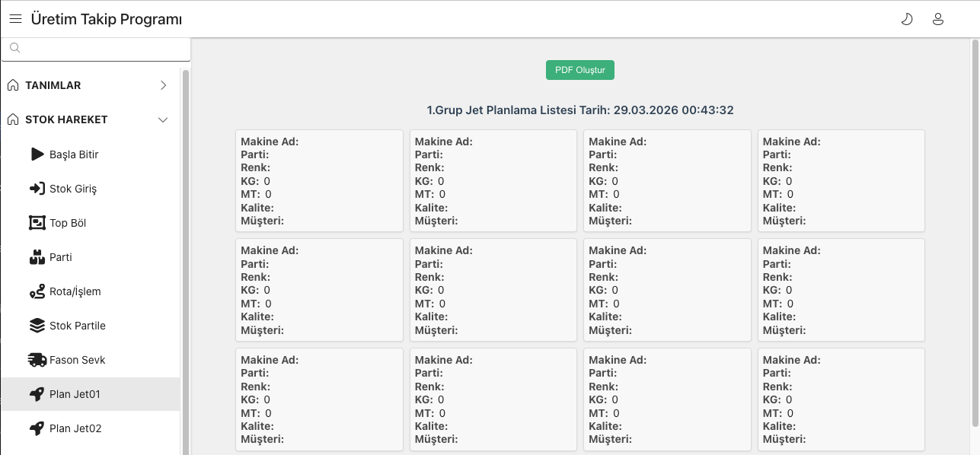Collapse the STOK HAREKET section chevron

[163, 119]
